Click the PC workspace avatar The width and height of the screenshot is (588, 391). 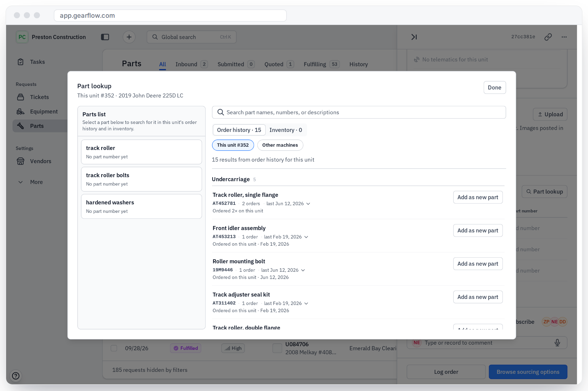pos(22,37)
